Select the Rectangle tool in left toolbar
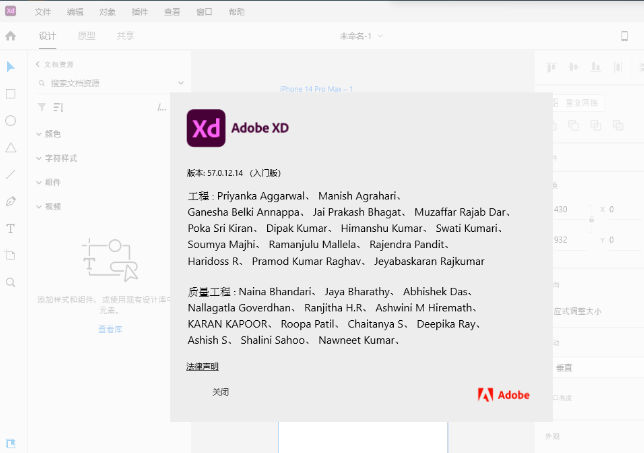This screenshot has height=453, width=644. coord(11,93)
